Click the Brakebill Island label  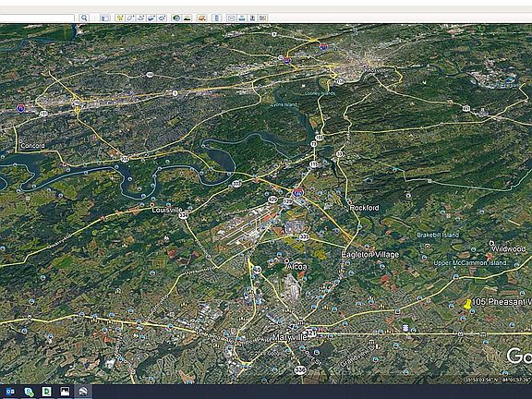438,235
